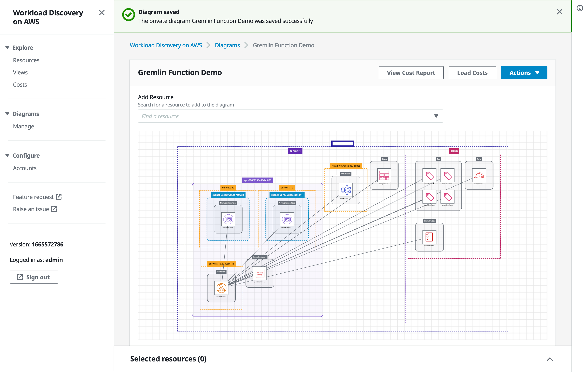The image size is (588, 372).
Task: Collapse the Explore navigation section
Action: point(7,48)
